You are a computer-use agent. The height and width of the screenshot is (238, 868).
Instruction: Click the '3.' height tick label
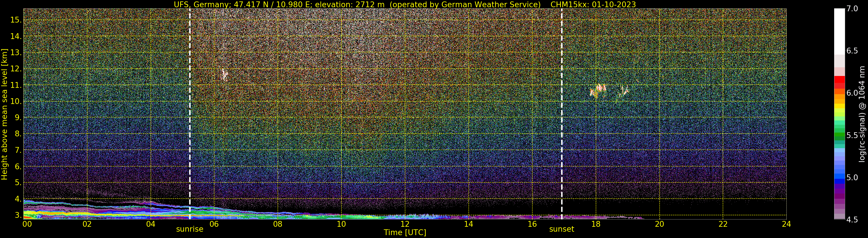18,215
